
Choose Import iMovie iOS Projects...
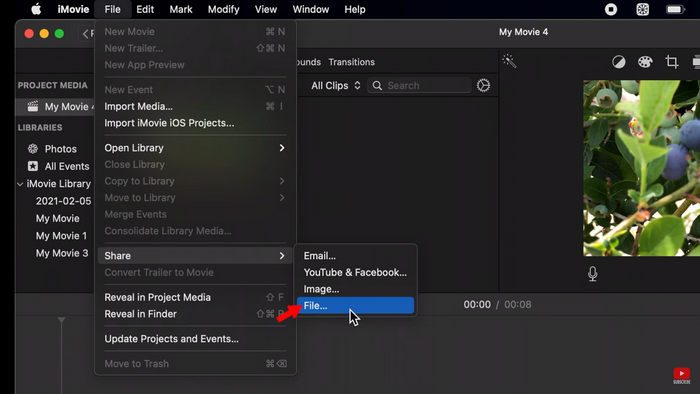(195, 123)
